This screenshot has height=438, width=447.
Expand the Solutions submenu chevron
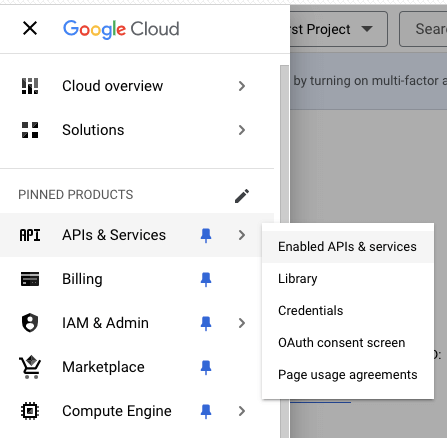pyautogui.click(x=242, y=130)
